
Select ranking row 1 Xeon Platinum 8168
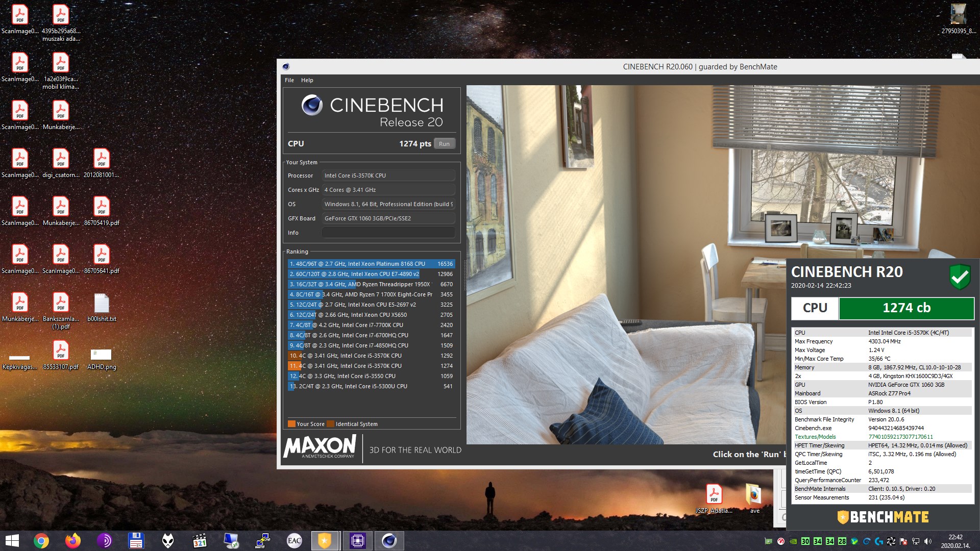coord(371,264)
